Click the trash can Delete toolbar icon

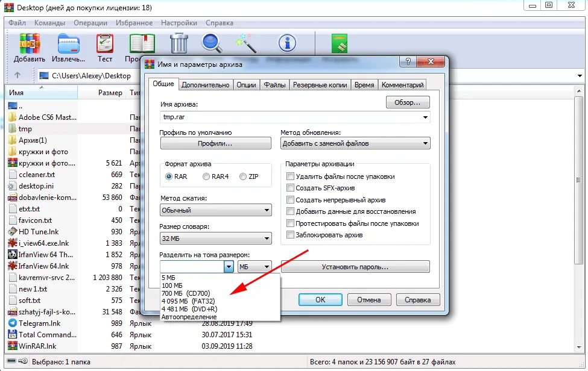(179, 43)
